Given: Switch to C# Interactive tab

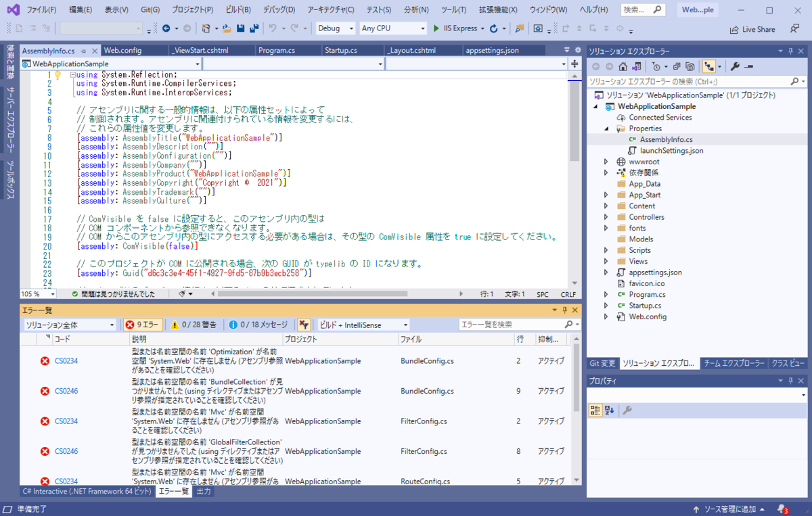Looking at the screenshot, I should coord(87,492).
